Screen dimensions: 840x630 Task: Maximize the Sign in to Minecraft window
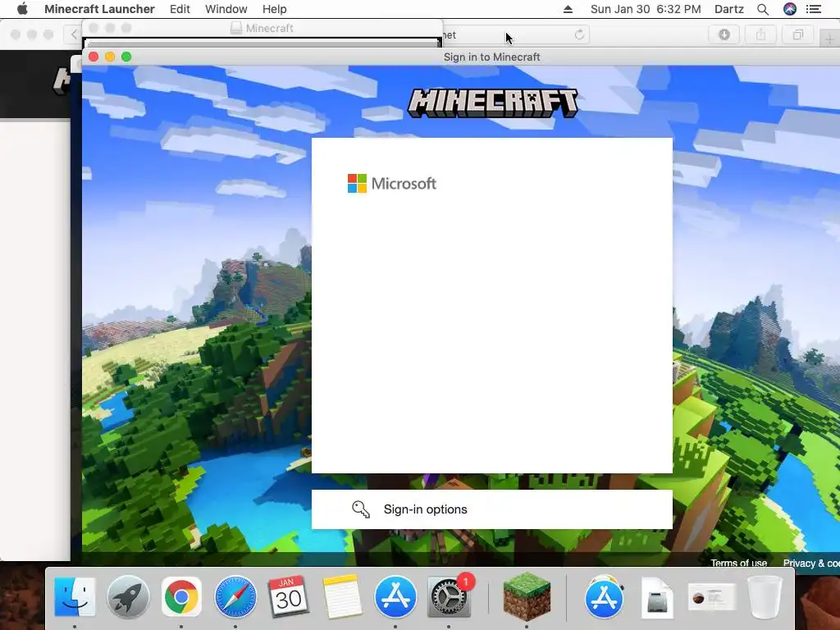click(126, 57)
